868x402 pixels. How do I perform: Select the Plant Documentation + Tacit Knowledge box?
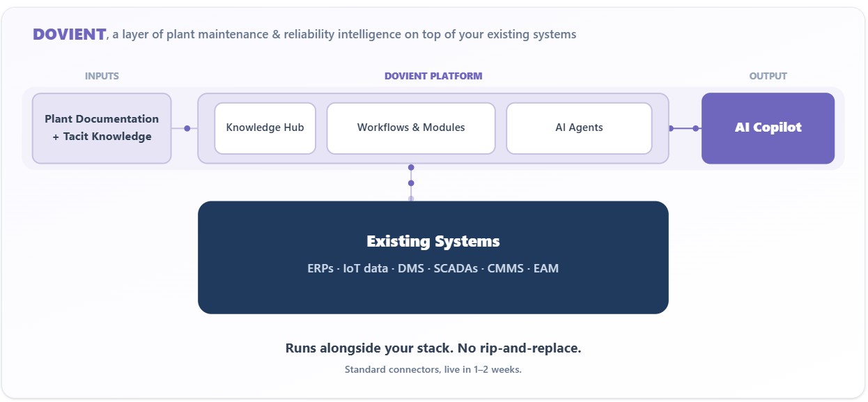coord(102,128)
